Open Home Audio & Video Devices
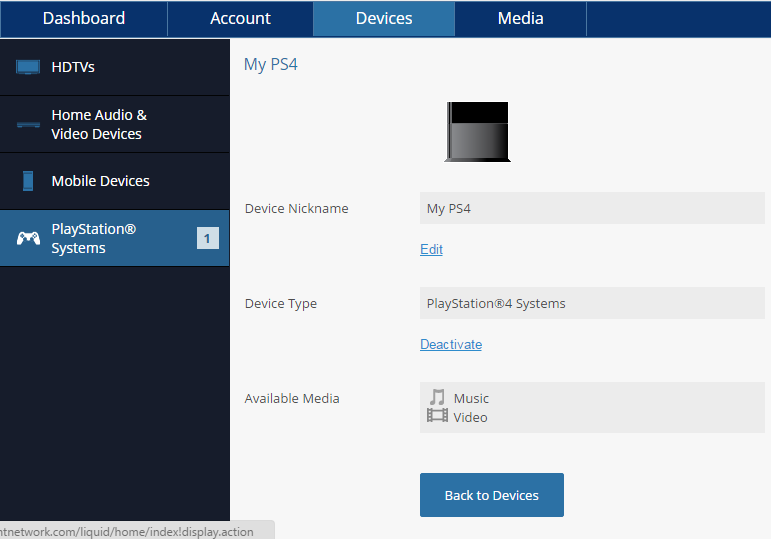The width and height of the screenshot is (771, 539). click(115, 124)
